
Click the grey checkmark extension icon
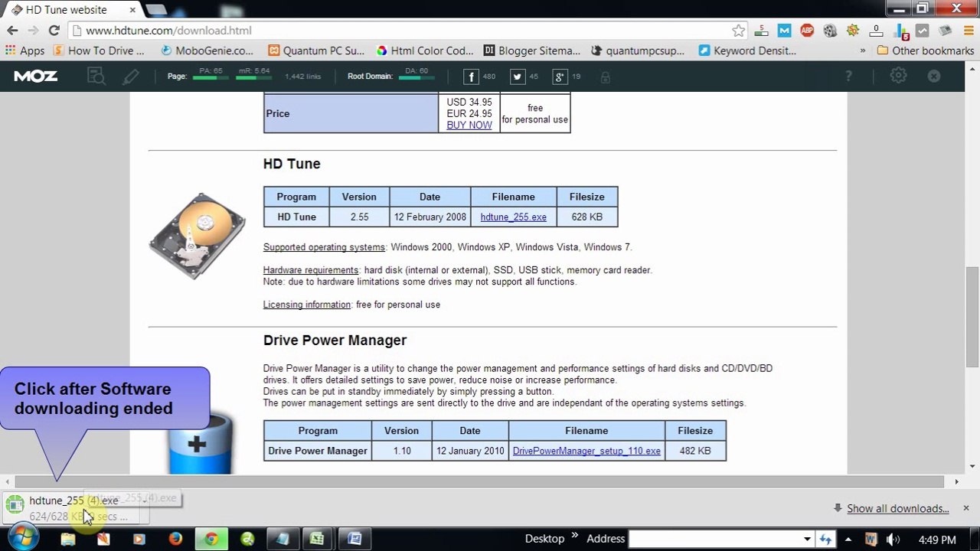point(923,31)
